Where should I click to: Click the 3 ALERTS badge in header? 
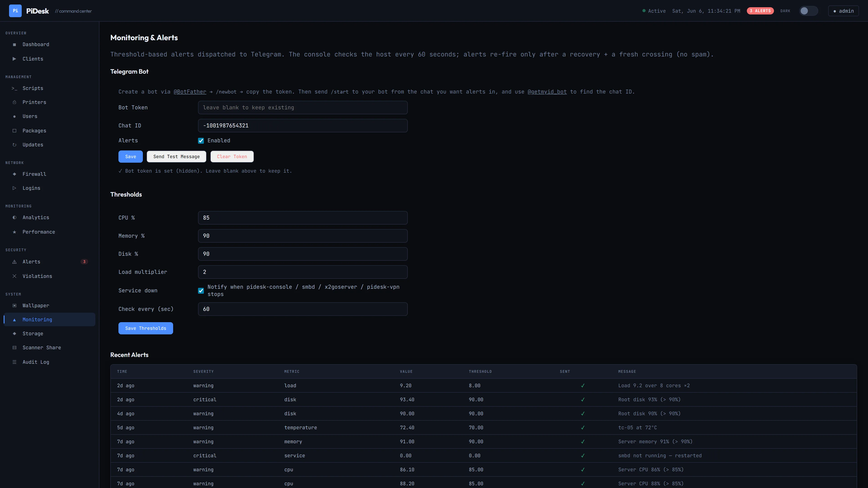tap(760, 11)
